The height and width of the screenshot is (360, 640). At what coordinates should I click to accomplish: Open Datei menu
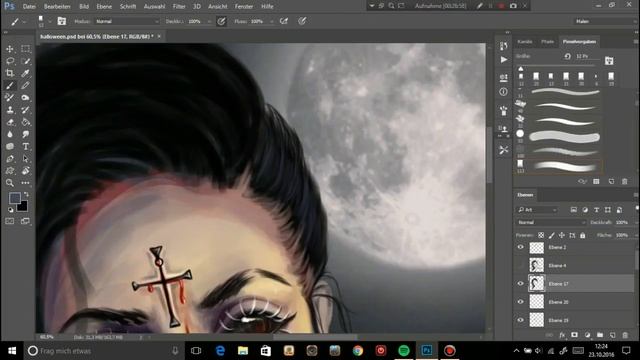[29, 7]
